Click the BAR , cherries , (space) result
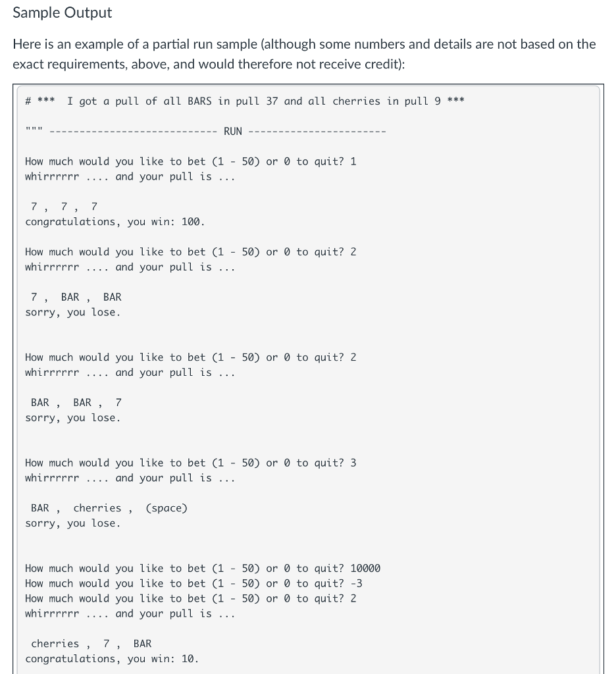Viewport: 616px width, 674px height. (x=109, y=508)
